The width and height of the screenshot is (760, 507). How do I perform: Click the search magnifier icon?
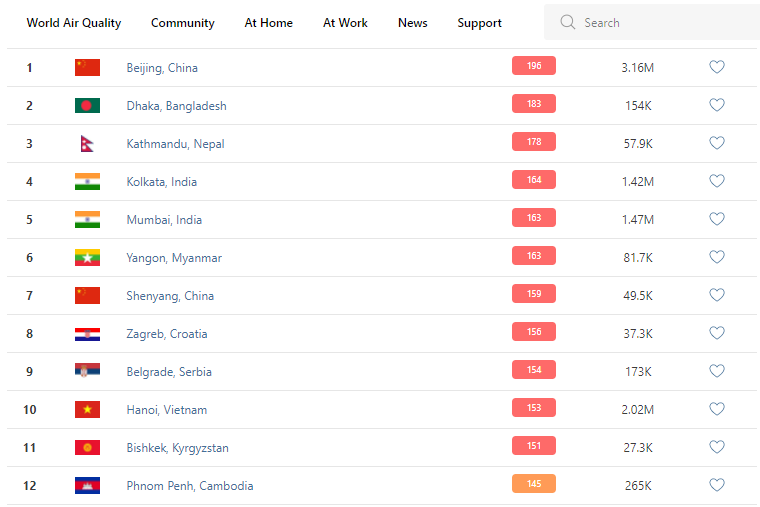(568, 22)
